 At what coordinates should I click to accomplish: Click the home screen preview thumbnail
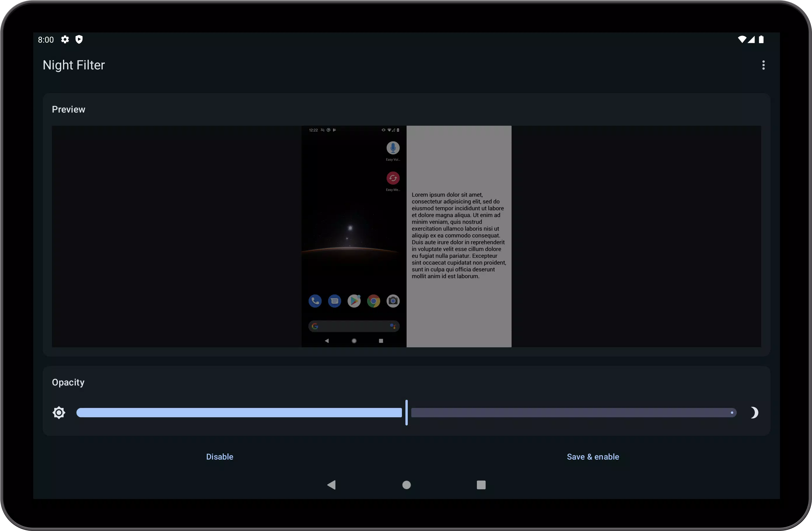click(x=354, y=236)
